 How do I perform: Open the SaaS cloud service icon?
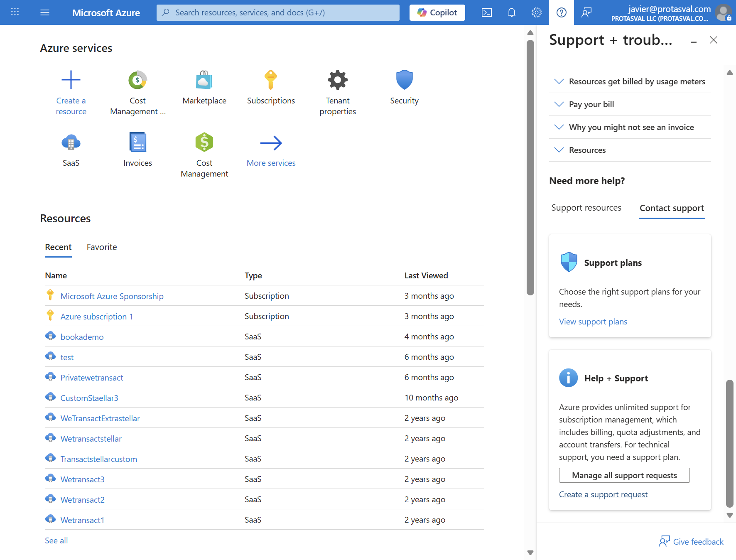[71, 142]
